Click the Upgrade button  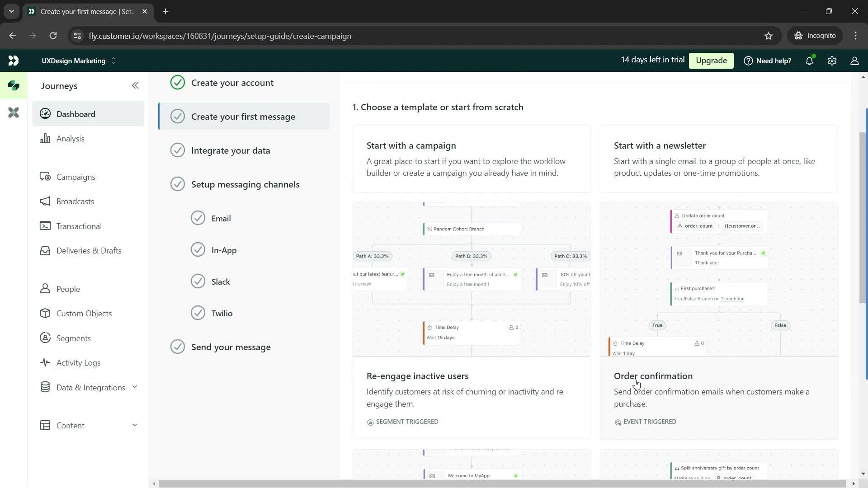tap(711, 60)
